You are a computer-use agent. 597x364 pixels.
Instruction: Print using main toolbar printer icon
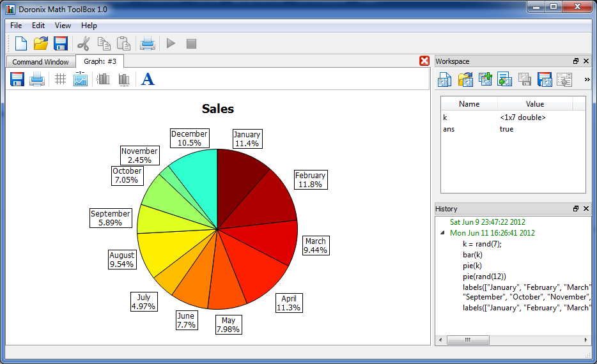[148, 43]
